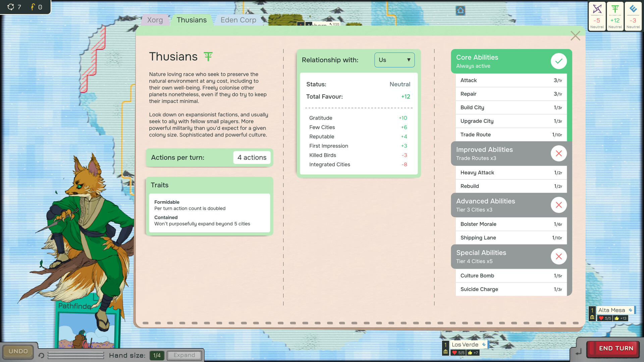Click the actions counter icon top-left
Viewport: 644px width, 362px height.
click(x=11, y=7)
